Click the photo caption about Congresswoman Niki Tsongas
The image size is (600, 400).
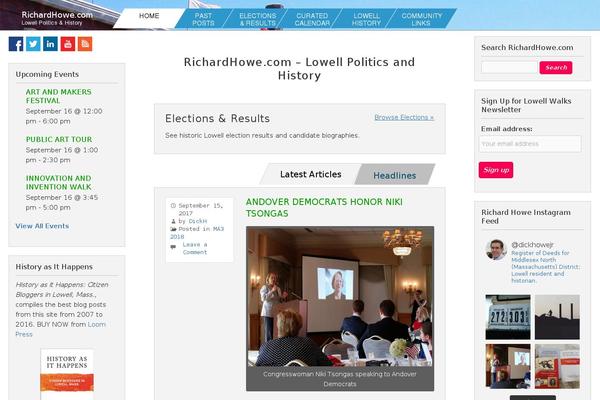tap(340, 379)
